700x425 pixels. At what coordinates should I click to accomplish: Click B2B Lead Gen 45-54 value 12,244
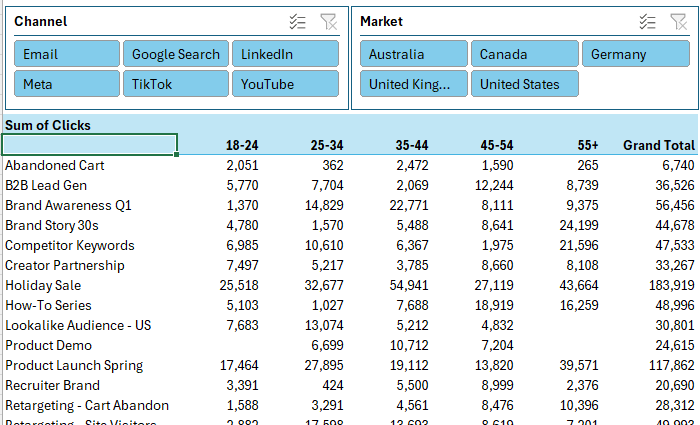tap(494, 185)
